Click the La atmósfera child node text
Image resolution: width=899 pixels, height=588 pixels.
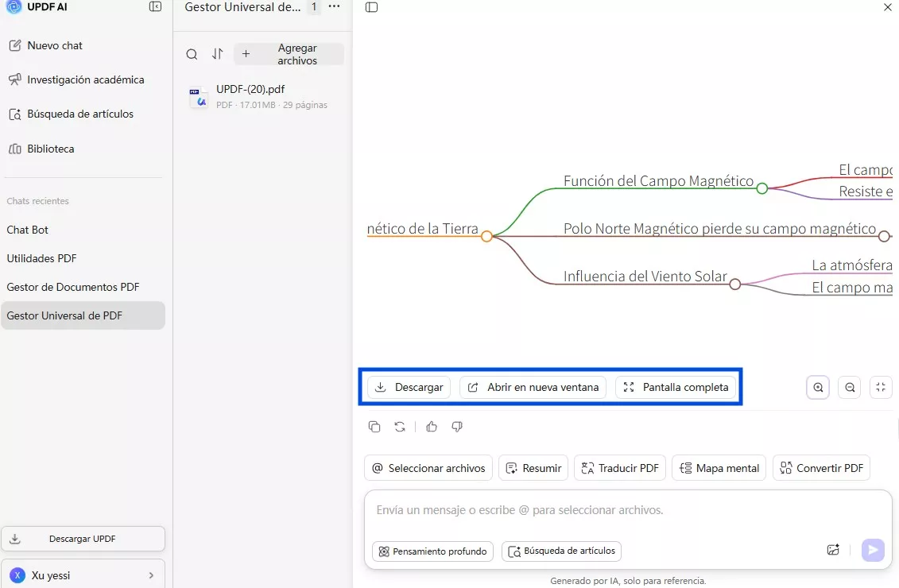pos(852,265)
